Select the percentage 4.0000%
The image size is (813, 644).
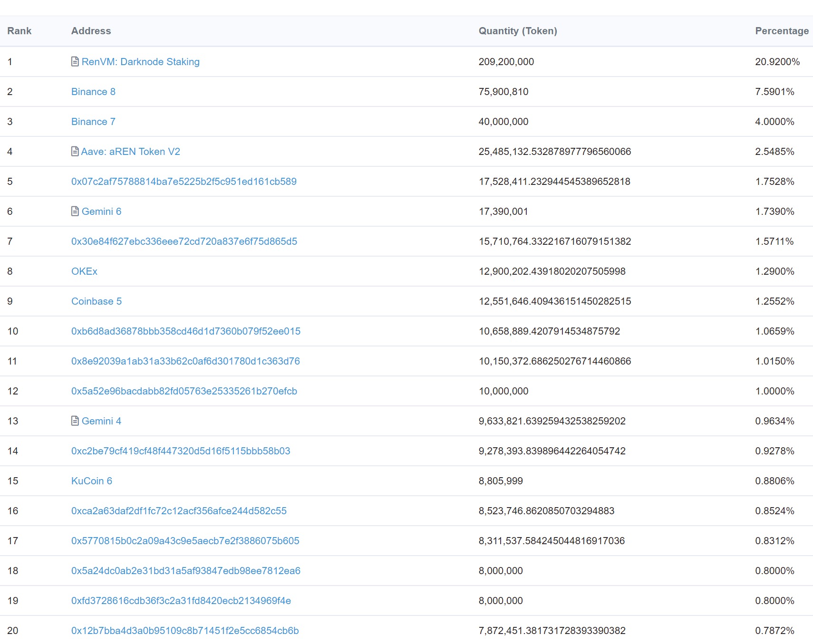pyautogui.click(x=775, y=122)
